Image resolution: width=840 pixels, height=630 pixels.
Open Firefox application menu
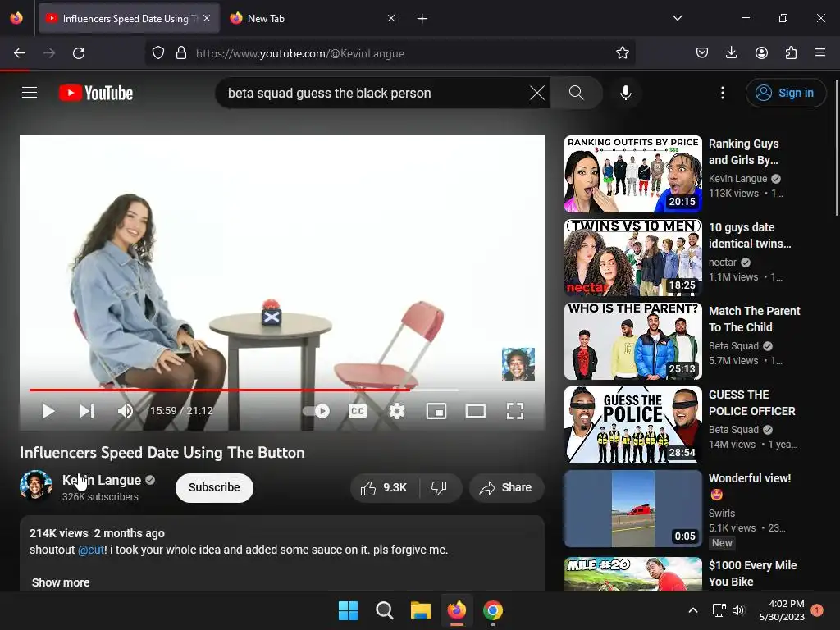[820, 52]
